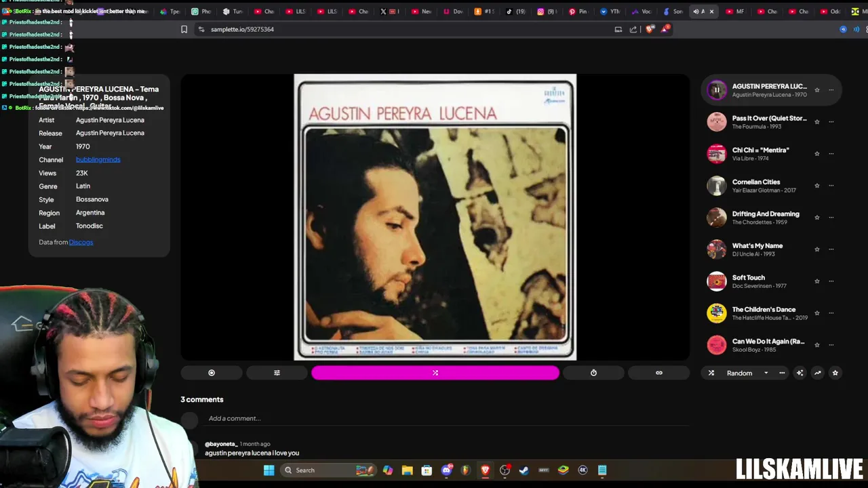
Task: Bookmark the page in the address bar
Action: (x=184, y=29)
